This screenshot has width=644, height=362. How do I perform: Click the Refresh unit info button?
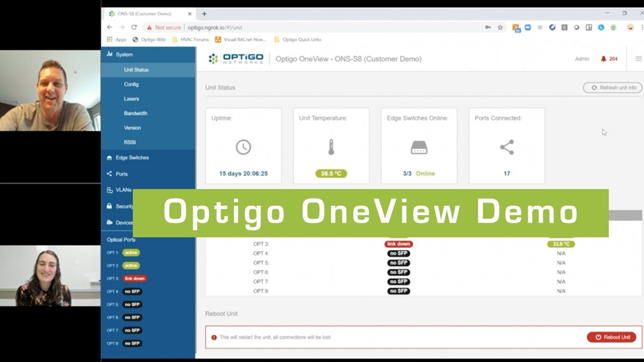(613, 87)
